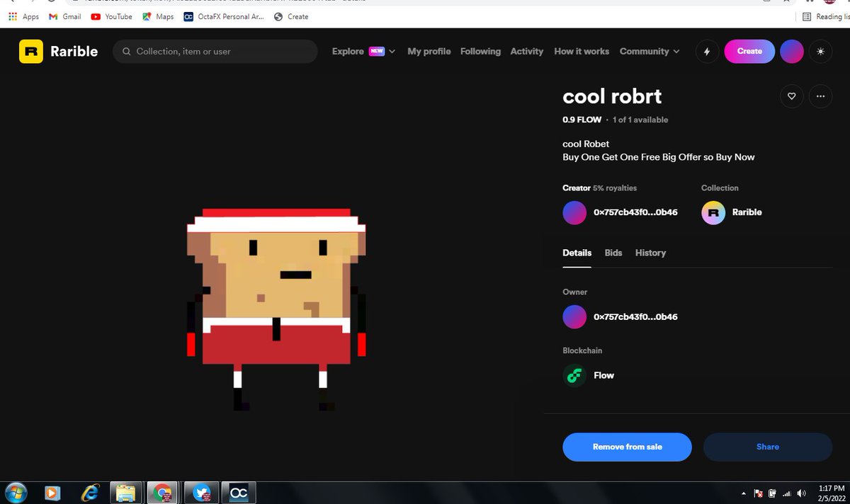Click the Rarible logo icon
Image resolution: width=850 pixels, height=504 pixels.
pos(31,52)
